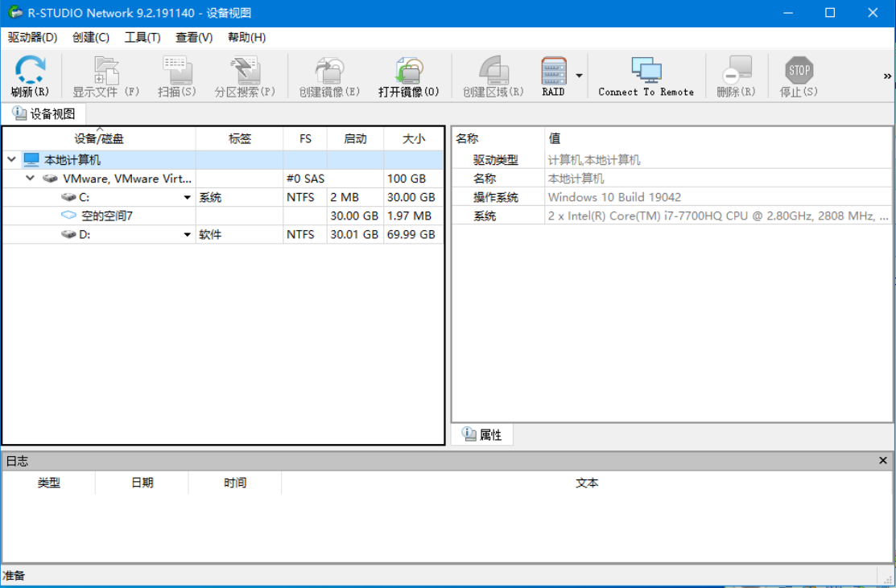Click the 69.99 GB size cell
The image size is (896, 588).
point(414,235)
